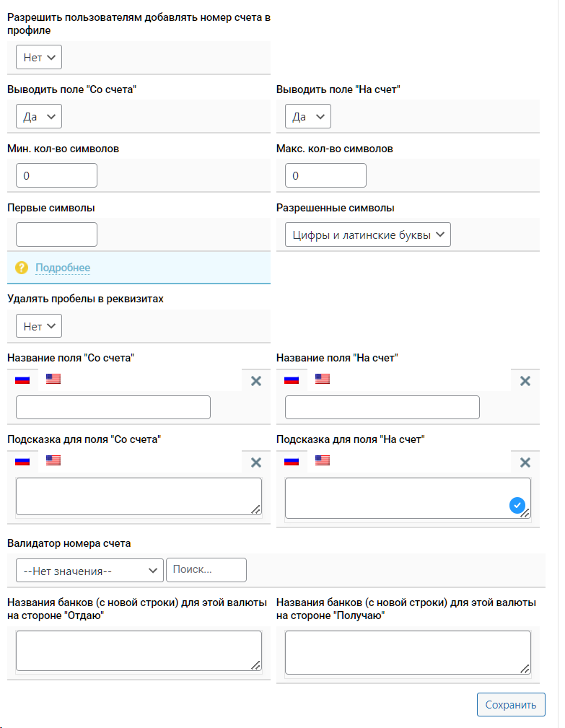Image resolution: width=565 pixels, height=728 pixels.
Task: Click Russian flag for "Подсказка для поля На счет"
Action: (x=292, y=461)
